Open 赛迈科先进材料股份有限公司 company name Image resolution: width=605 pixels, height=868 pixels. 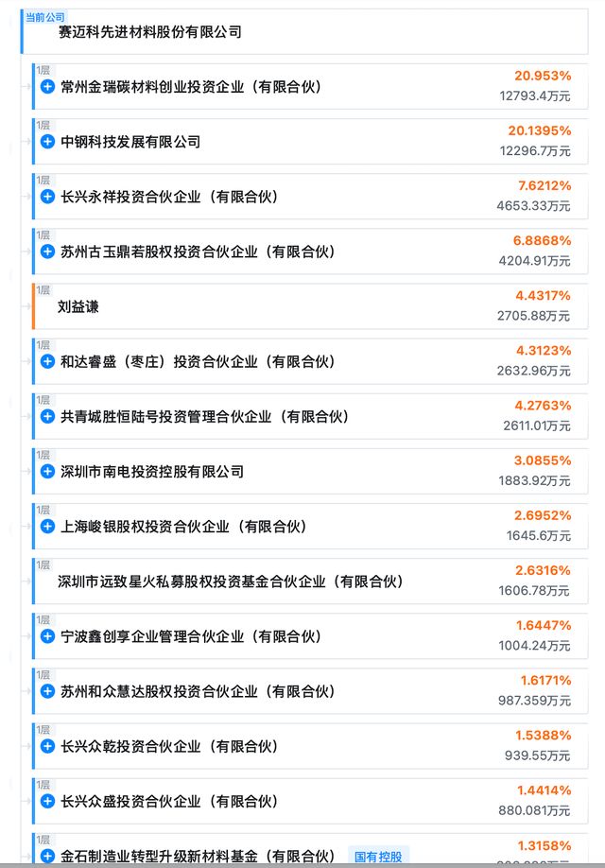[150, 32]
